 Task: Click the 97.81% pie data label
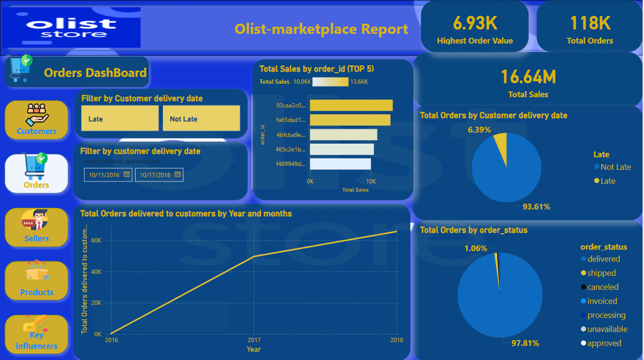click(x=525, y=343)
